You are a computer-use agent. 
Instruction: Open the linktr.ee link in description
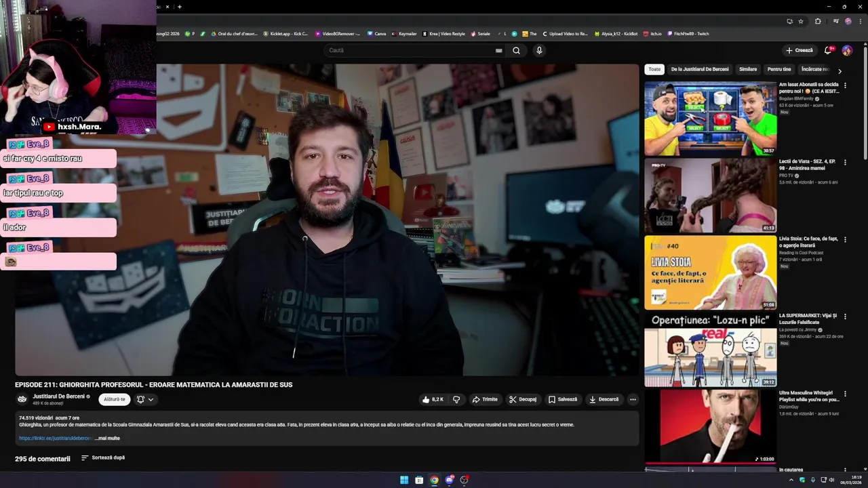[56, 439]
